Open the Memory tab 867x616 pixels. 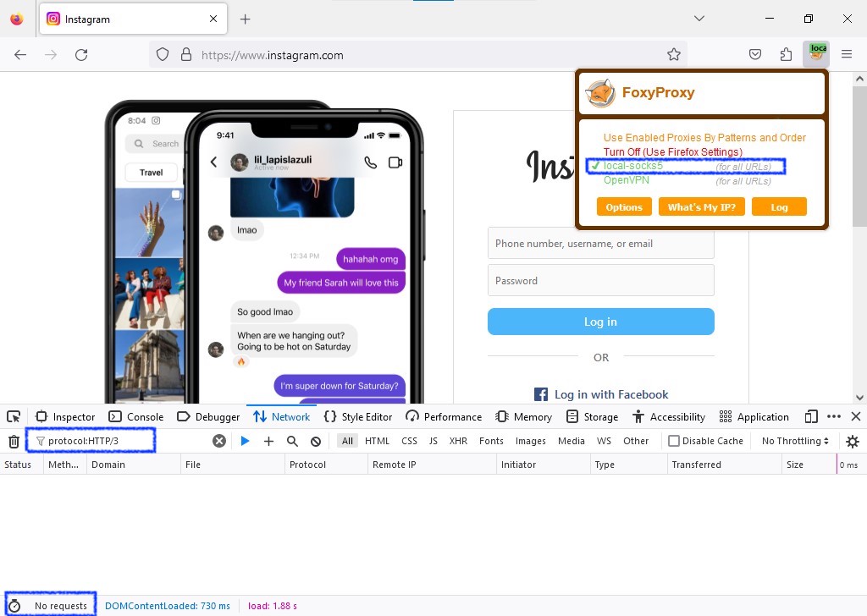524,416
